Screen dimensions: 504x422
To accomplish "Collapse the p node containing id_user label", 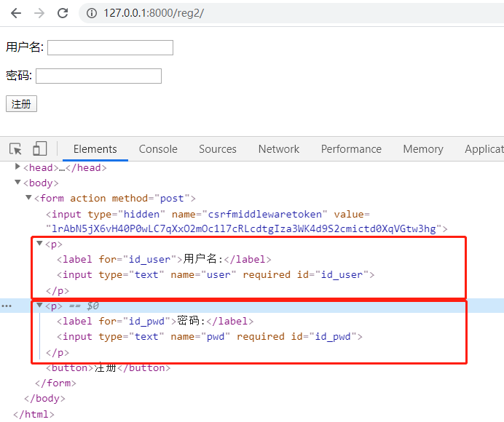I will [39, 243].
